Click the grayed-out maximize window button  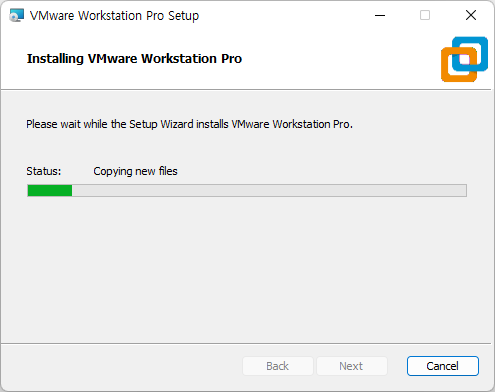[x=425, y=15]
